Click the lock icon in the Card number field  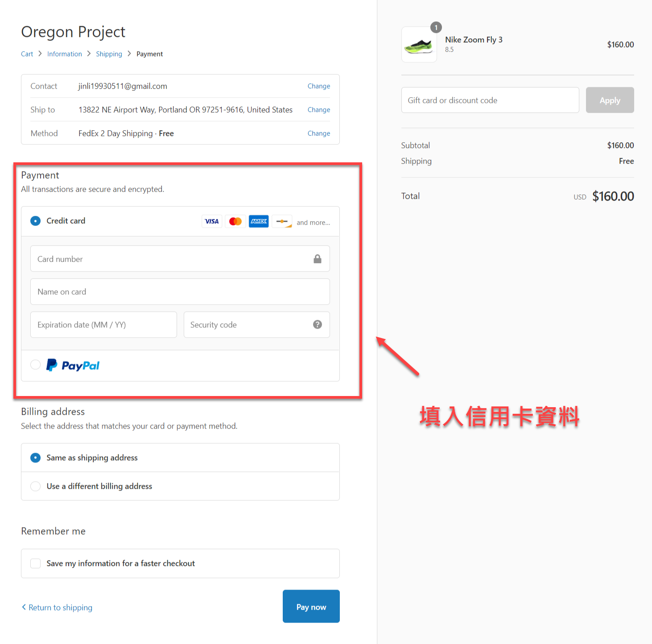(318, 259)
